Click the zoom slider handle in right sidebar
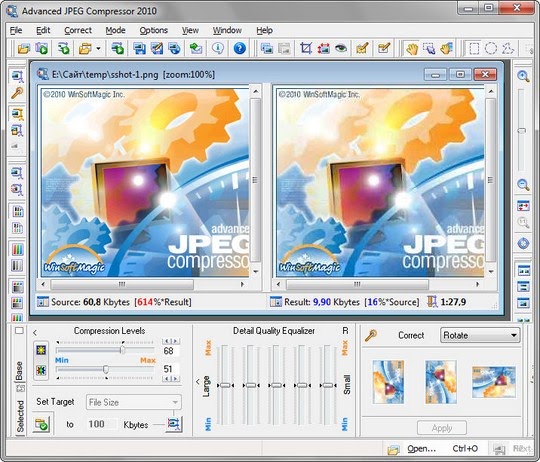Screen dimensions: 540x462 [x=522, y=131]
